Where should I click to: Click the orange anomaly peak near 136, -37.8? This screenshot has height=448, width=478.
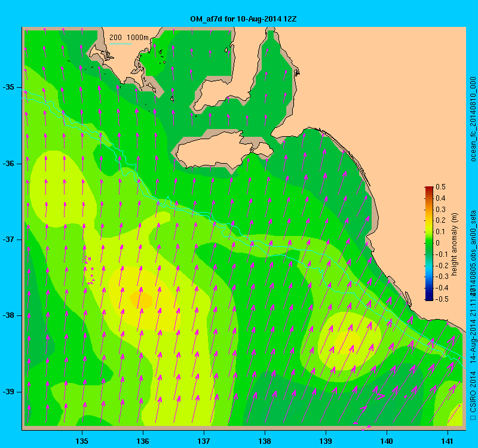141,300
